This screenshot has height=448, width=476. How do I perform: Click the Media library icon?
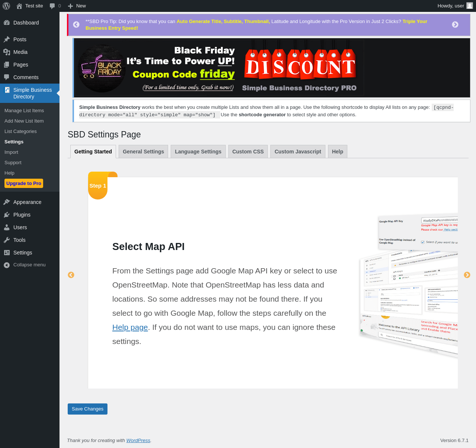click(7, 52)
